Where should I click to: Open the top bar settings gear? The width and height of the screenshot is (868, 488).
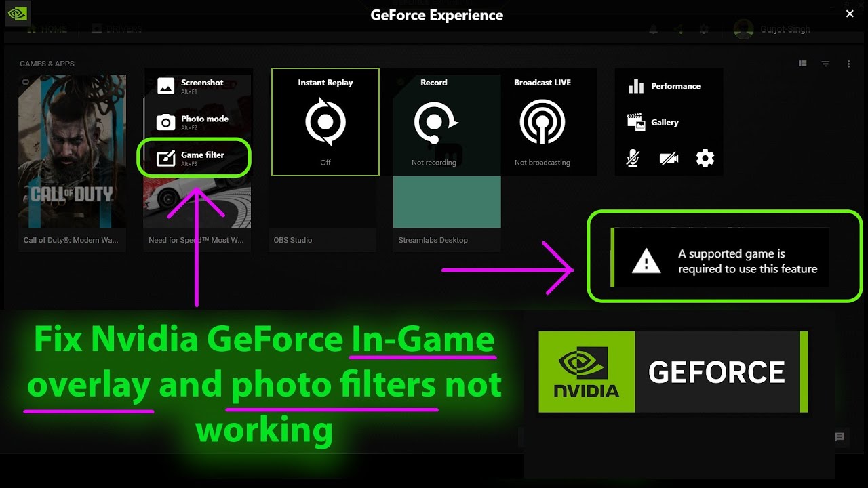tap(704, 29)
